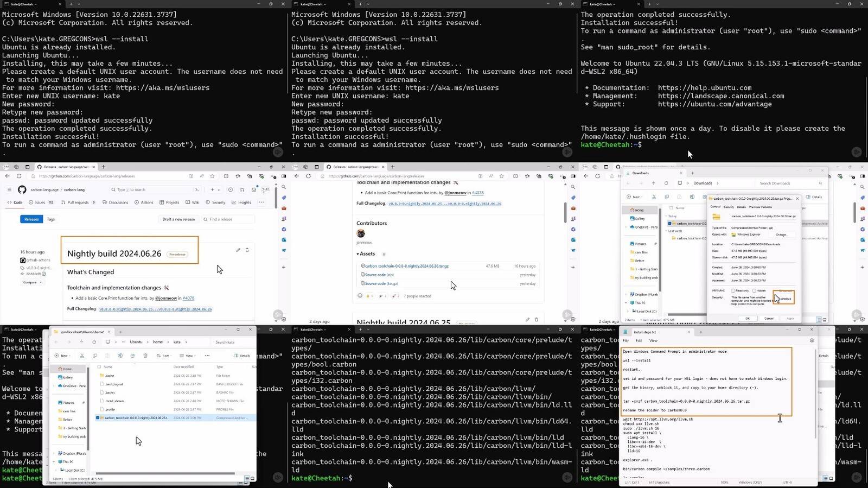Click the pull requests icon in GitHub header bar
Screen dimensions: 868x488
coord(242,189)
